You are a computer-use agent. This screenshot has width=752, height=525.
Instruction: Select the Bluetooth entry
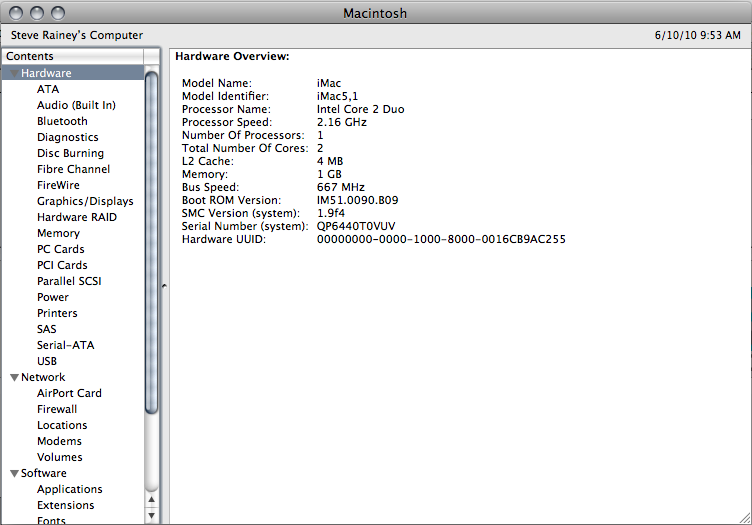[x=62, y=121]
